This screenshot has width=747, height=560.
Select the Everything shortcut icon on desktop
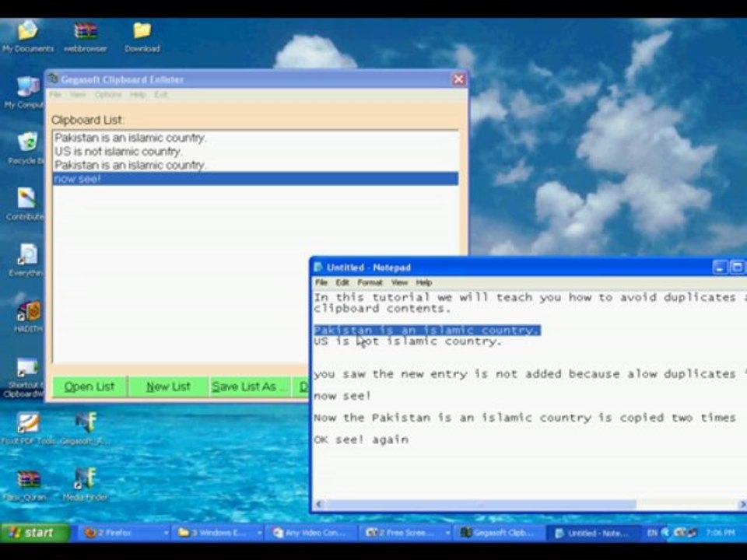coord(26,261)
